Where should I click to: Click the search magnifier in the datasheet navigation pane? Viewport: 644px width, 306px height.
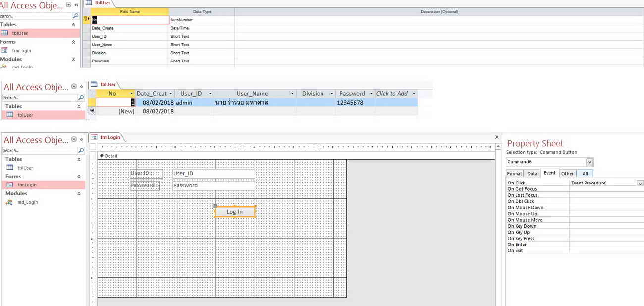(x=81, y=97)
